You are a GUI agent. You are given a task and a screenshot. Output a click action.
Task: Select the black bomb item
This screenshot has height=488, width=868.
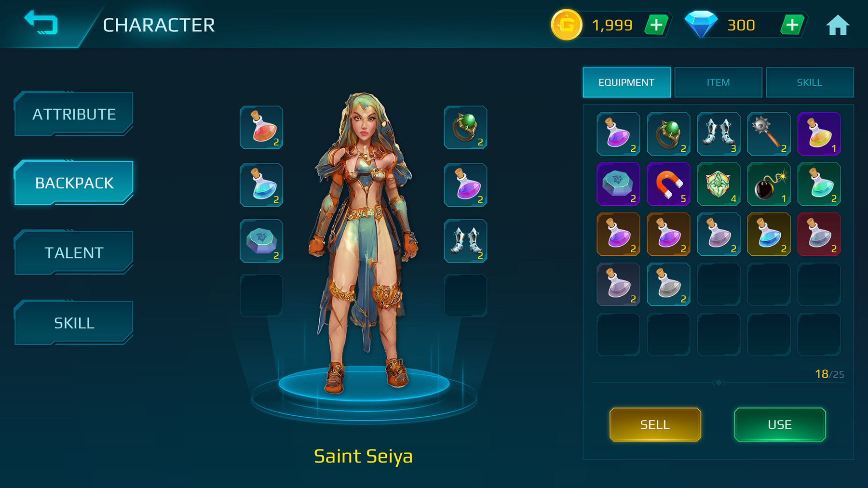(x=769, y=184)
